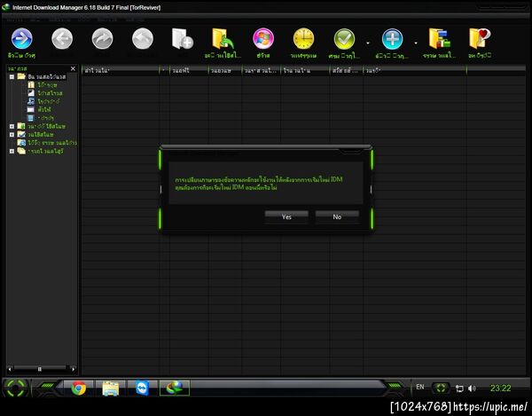Screen dimensions: 532x416
Task: Open the green Start orb on taskbar
Action: pos(16,388)
